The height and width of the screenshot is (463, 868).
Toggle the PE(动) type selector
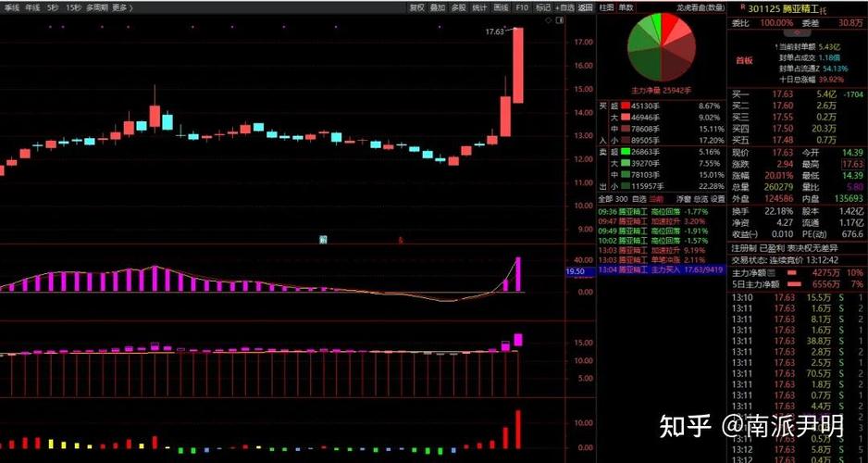813,234
